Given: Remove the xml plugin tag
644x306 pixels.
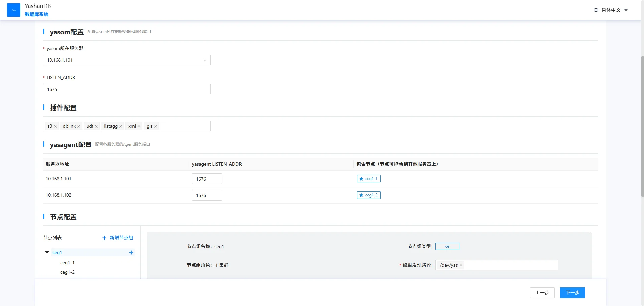Looking at the screenshot, I should coord(139,126).
